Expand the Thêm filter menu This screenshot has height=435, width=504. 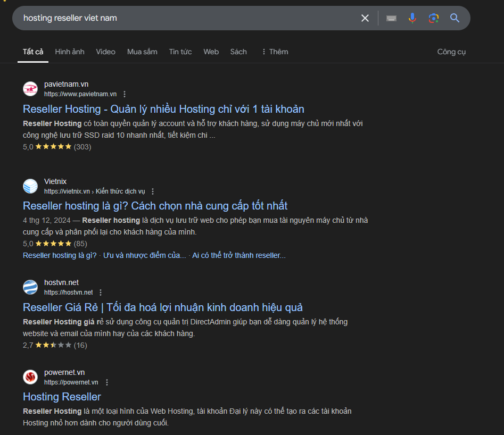coord(274,52)
